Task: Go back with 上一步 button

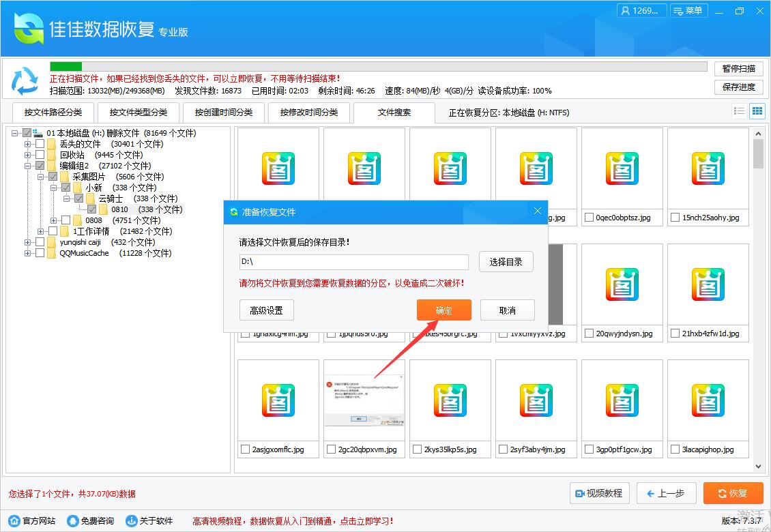Action: coord(666,493)
